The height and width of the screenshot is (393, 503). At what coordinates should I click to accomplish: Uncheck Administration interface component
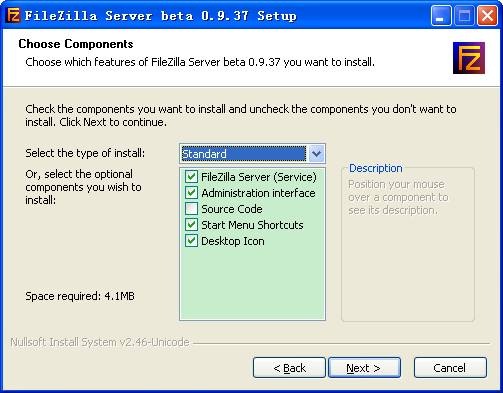click(191, 193)
